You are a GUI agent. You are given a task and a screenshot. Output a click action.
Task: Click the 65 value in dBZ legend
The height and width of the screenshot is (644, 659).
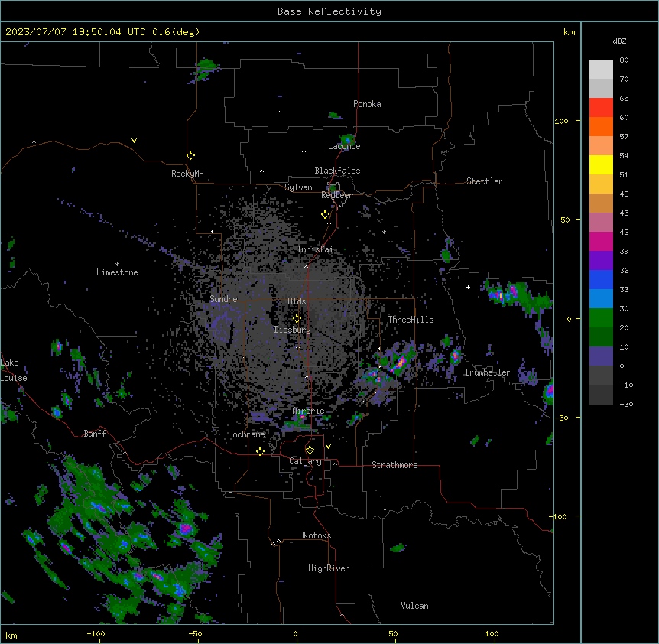tap(624, 98)
